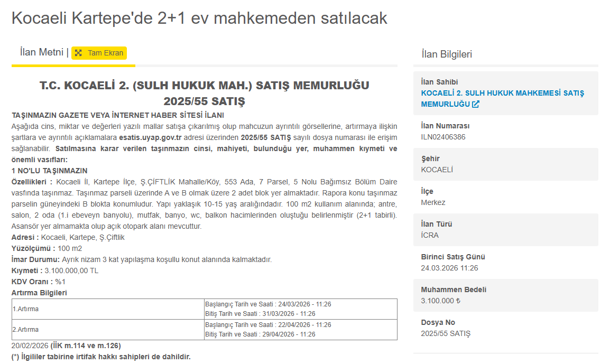610x364 pixels.
Task: Click Muhammen Bedeli value 3.100.000 ₺
Action: 441,301
